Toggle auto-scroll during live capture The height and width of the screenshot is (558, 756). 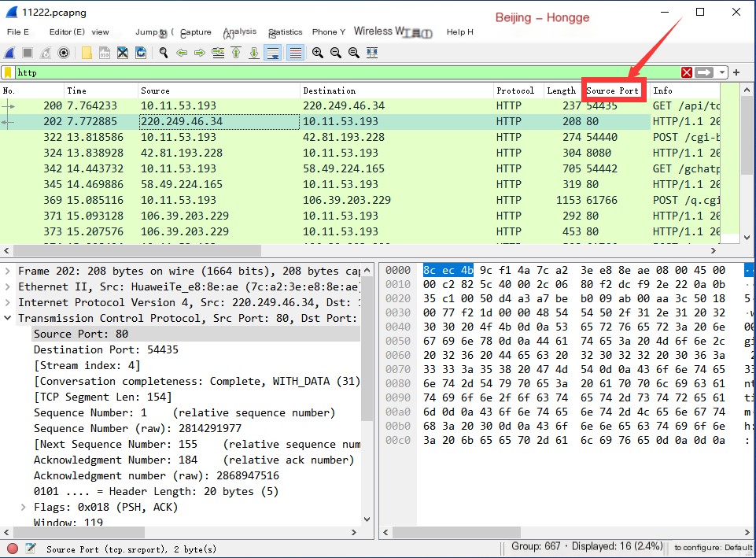coord(273,53)
